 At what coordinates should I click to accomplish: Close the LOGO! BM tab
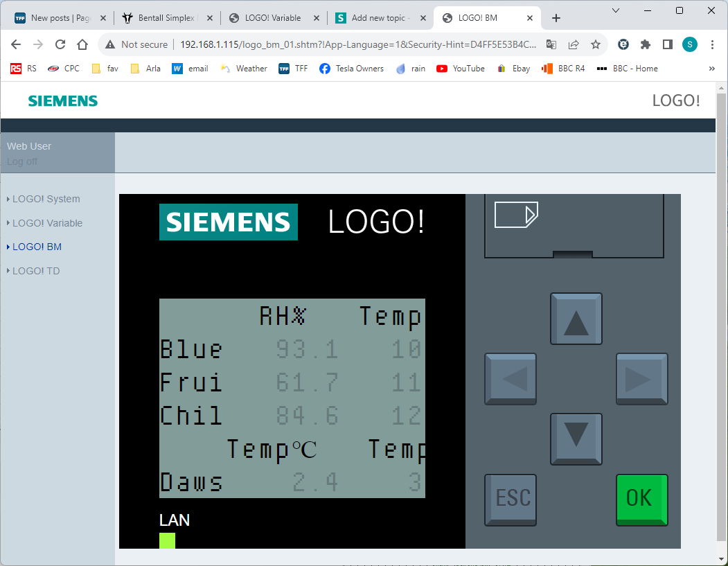(530, 18)
